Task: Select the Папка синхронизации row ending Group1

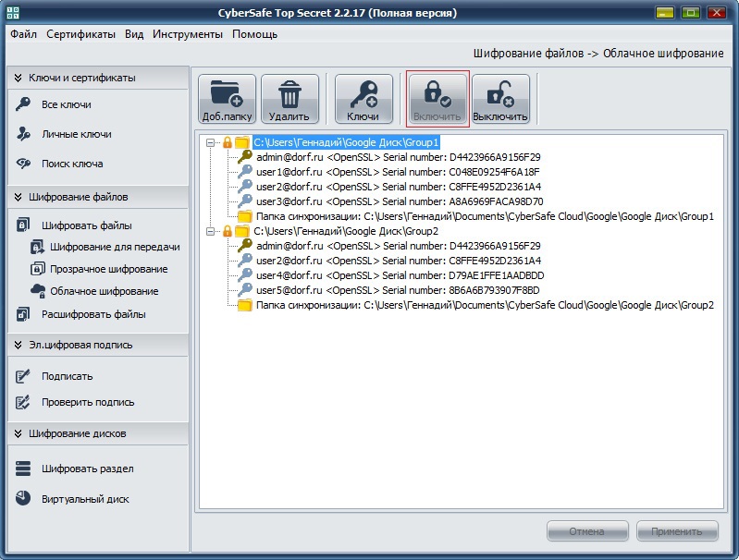Action: coord(485,216)
